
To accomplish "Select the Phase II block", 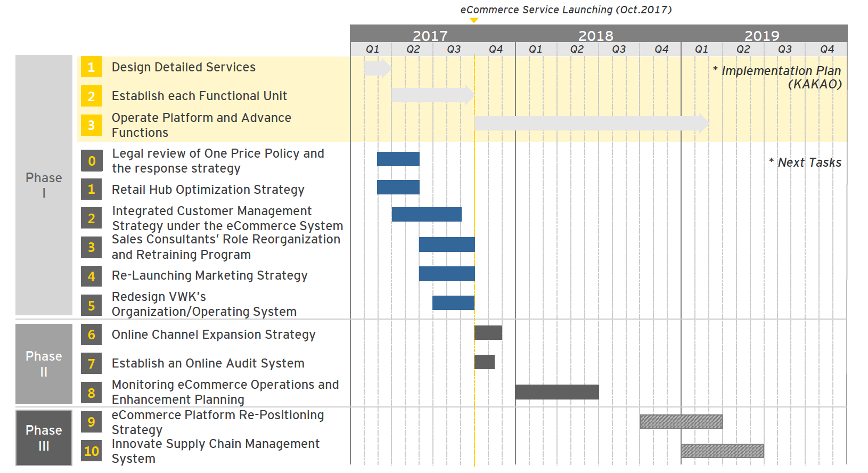I will pos(44,364).
